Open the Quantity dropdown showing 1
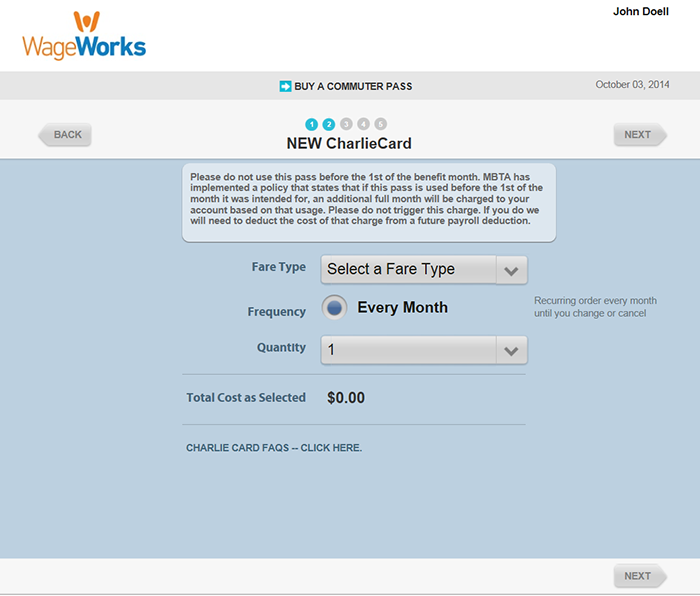 pyautogui.click(x=424, y=350)
